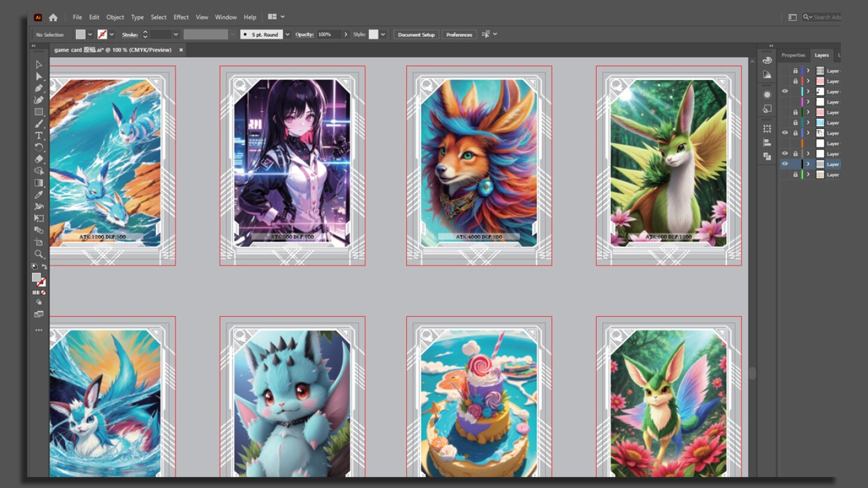Click the Fill swatch in control bar

(x=80, y=34)
